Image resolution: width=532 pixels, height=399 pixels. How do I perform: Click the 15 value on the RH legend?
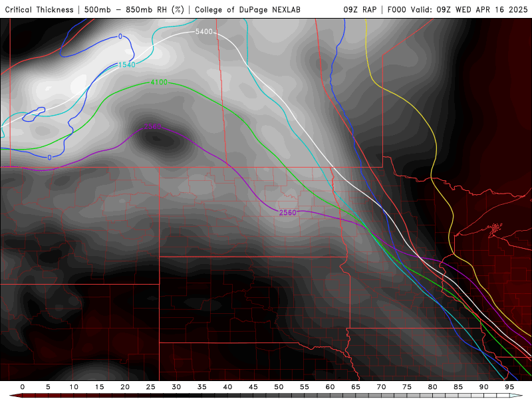pyautogui.click(x=99, y=387)
